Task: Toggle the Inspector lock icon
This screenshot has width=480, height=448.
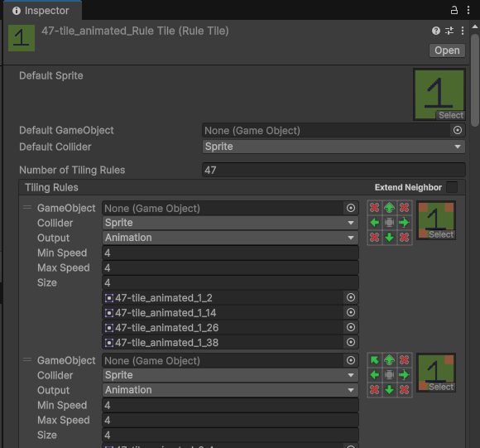Action: pyautogui.click(x=454, y=11)
